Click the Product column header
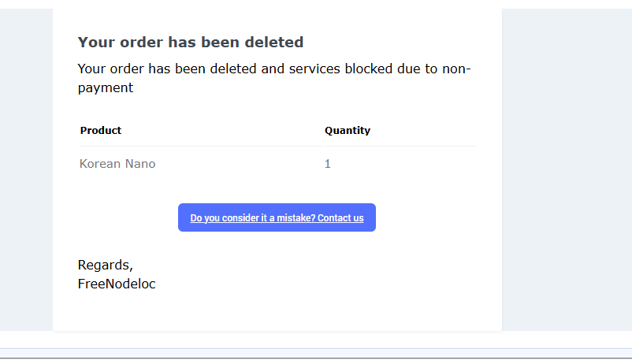This screenshot has height=364, width=632. click(101, 131)
